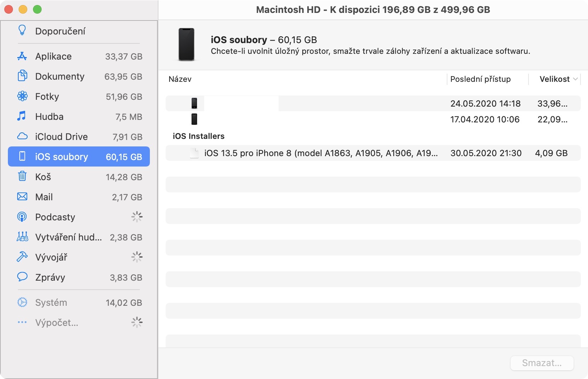The height and width of the screenshot is (379, 588).
Task: Close the storage management window
Action: [x=9, y=10]
